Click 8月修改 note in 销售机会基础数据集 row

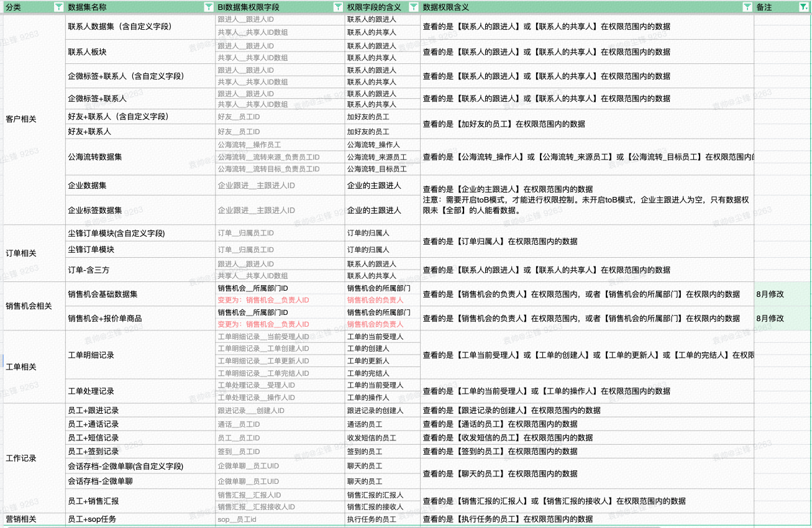tap(783, 294)
